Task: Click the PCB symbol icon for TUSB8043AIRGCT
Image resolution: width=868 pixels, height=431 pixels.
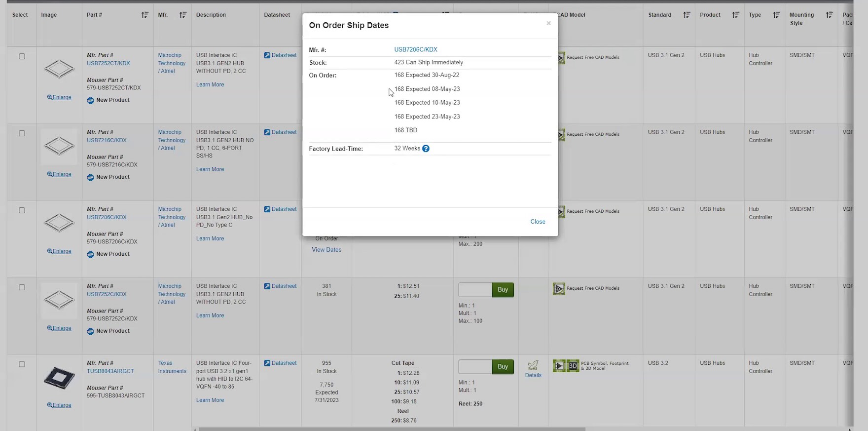Action: point(559,366)
